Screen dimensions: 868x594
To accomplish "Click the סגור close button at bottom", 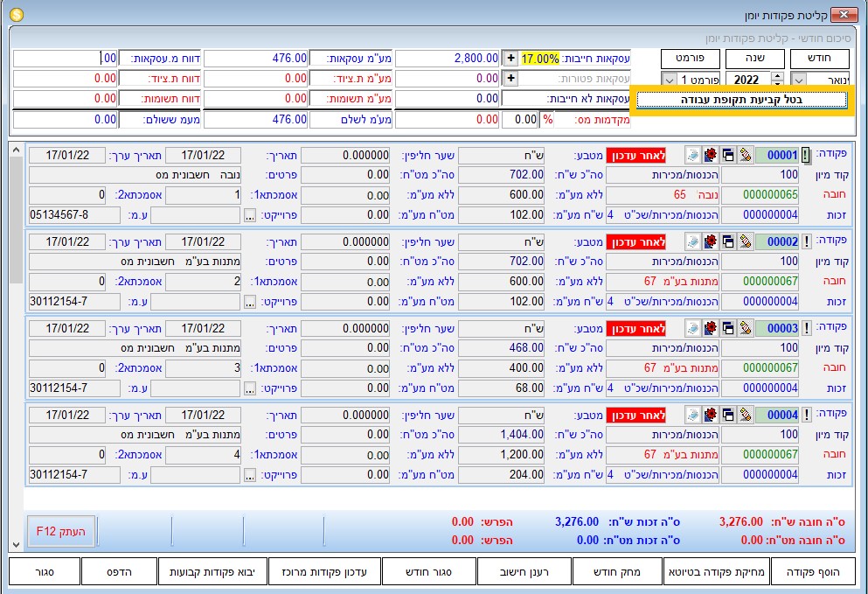I will (x=45, y=572).
